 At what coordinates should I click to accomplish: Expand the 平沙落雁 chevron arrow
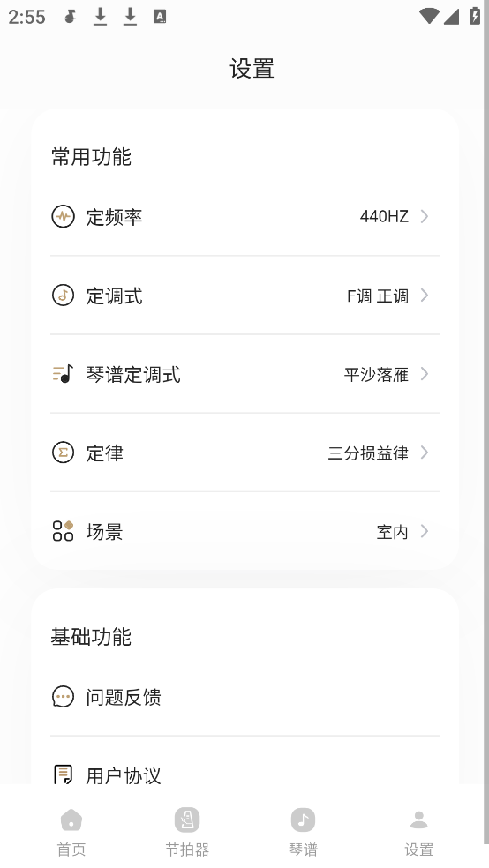425,374
